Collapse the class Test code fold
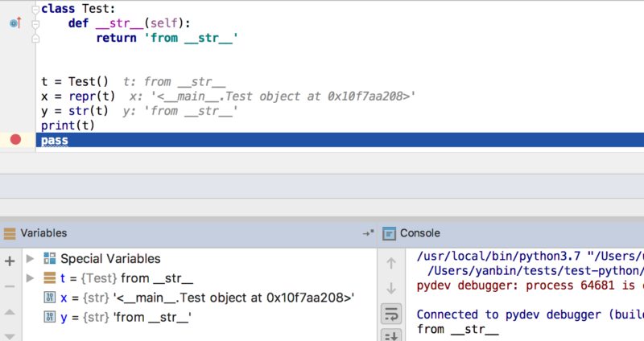Image resolution: width=644 pixels, height=341 pixels. (x=35, y=8)
